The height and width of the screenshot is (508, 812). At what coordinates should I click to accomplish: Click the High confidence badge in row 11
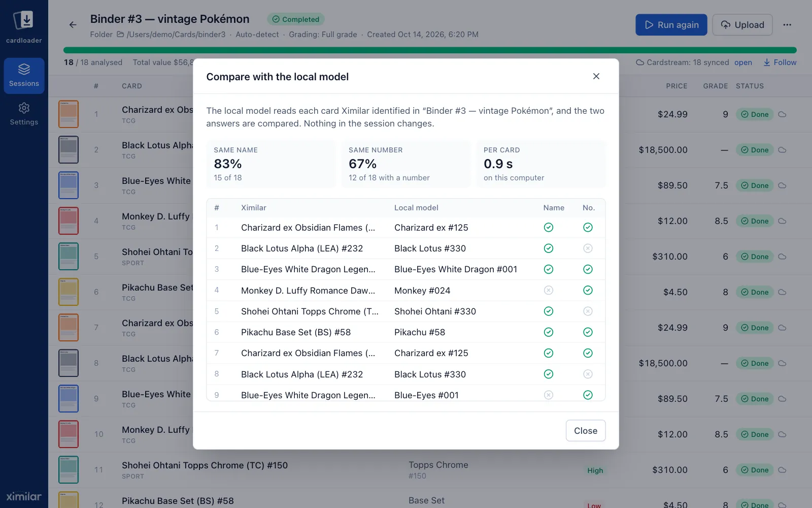(x=595, y=470)
